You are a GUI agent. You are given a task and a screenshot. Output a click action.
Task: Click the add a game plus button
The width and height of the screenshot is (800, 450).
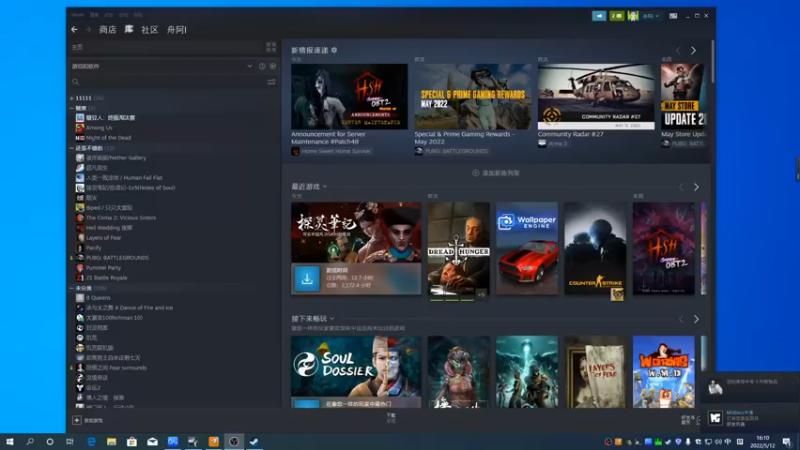77,420
